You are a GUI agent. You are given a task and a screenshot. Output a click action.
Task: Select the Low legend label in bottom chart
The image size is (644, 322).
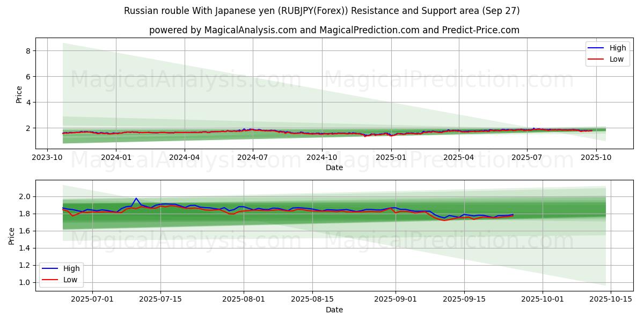click(x=70, y=280)
